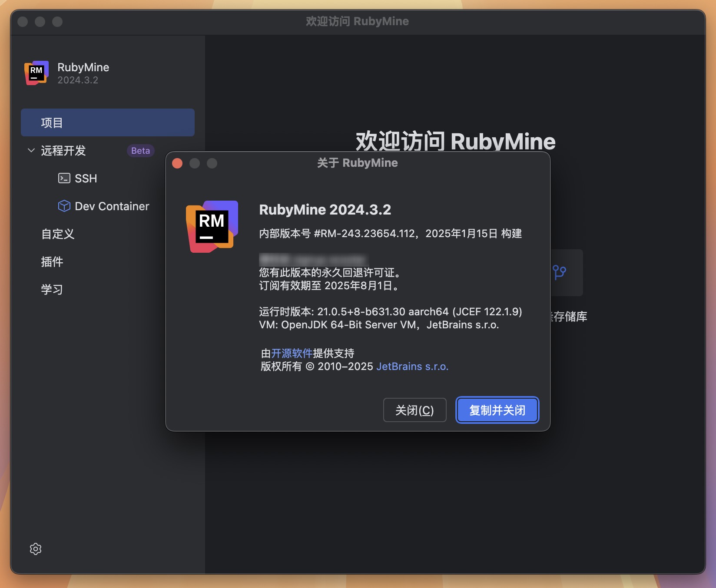Select the 项目 tab in the sidebar
The height and width of the screenshot is (588, 716).
(x=108, y=122)
